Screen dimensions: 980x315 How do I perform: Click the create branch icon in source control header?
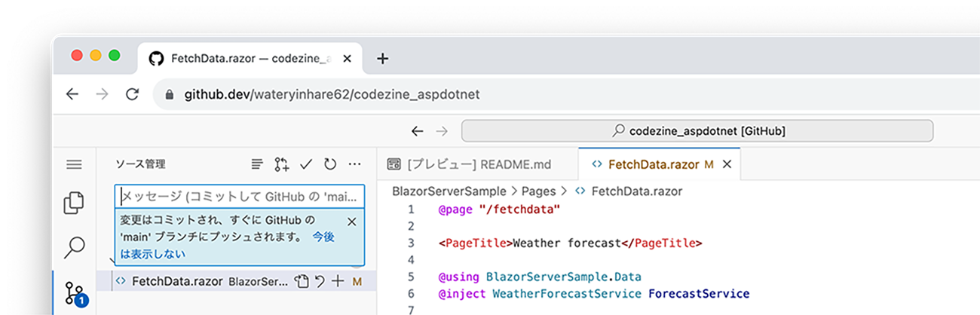tap(282, 164)
